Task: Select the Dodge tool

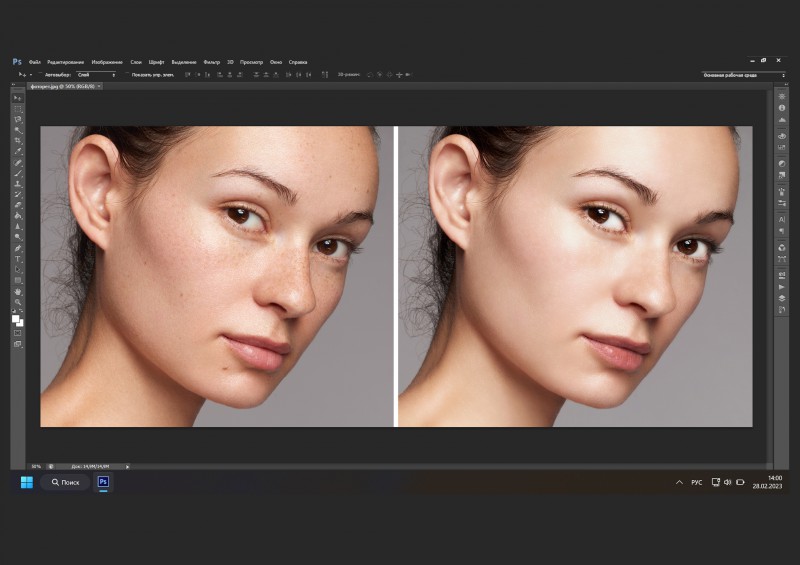Action: 18,237
